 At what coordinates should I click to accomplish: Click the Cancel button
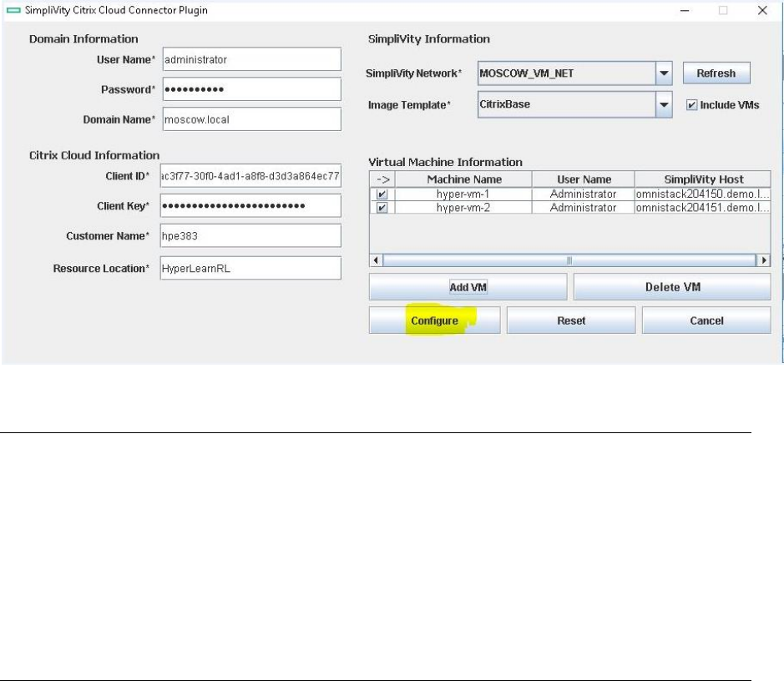click(706, 320)
